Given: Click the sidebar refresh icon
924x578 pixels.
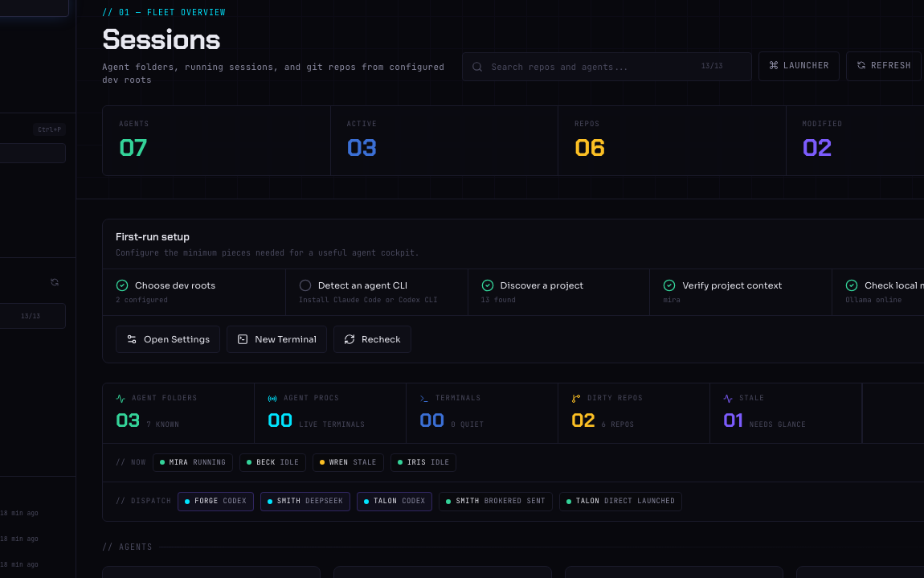Looking at the screenshot, I should (x=55, y=282).
